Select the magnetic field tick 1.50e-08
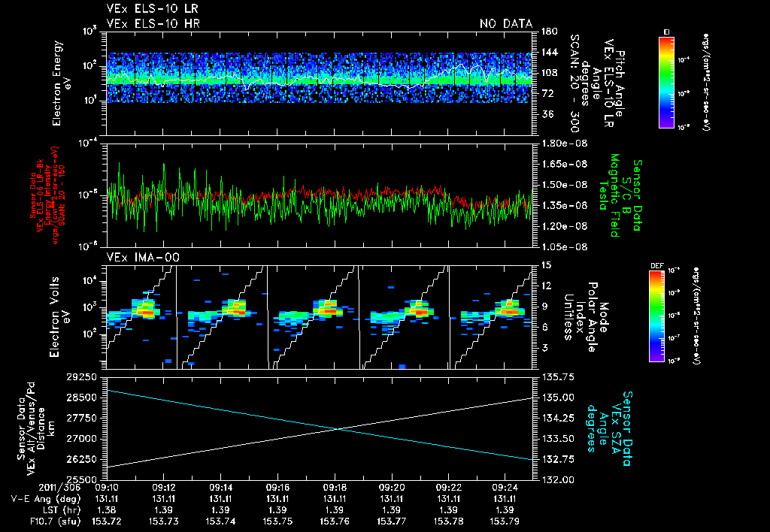The width and height of the screenshot is (770, 532). [564, 185]
